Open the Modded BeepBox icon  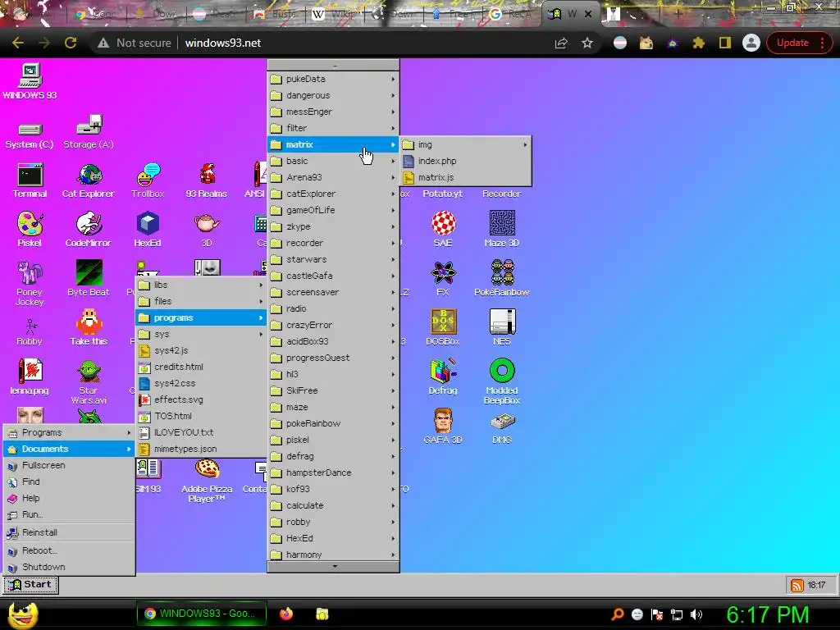[502, 381]
